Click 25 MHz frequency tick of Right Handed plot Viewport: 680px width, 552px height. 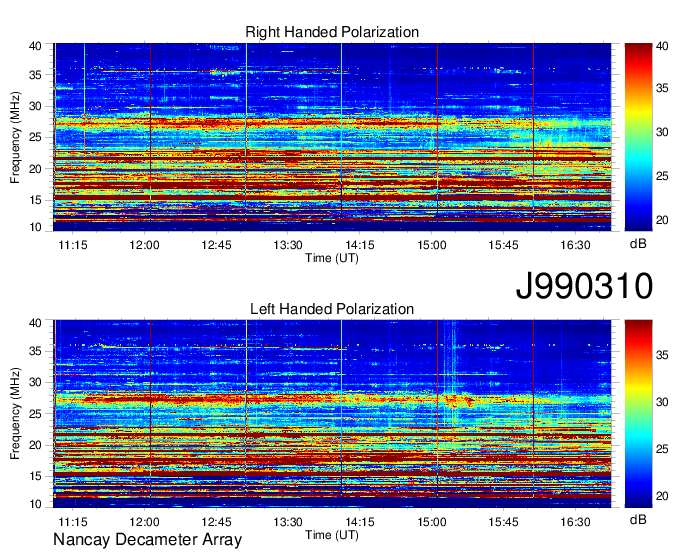36,137
